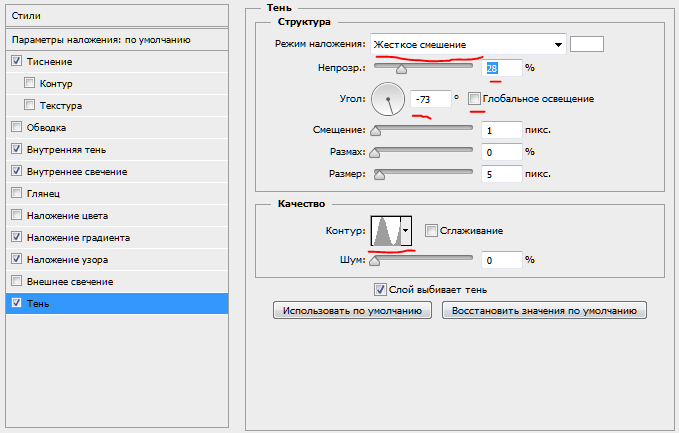Click the Использовать по умолчанию button
This screenshot has width=679, height=433.
pyautogui.click(x=353, y=311)
